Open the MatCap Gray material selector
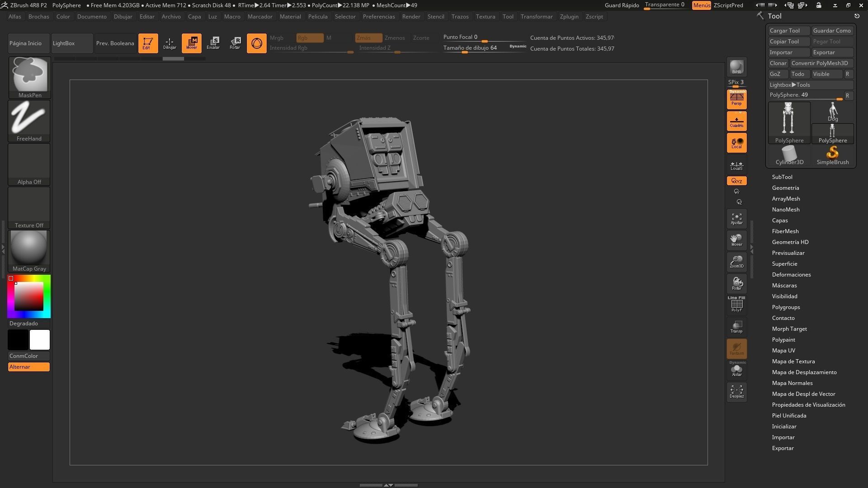This screenshot has height=488, width=868. point(29,251)
